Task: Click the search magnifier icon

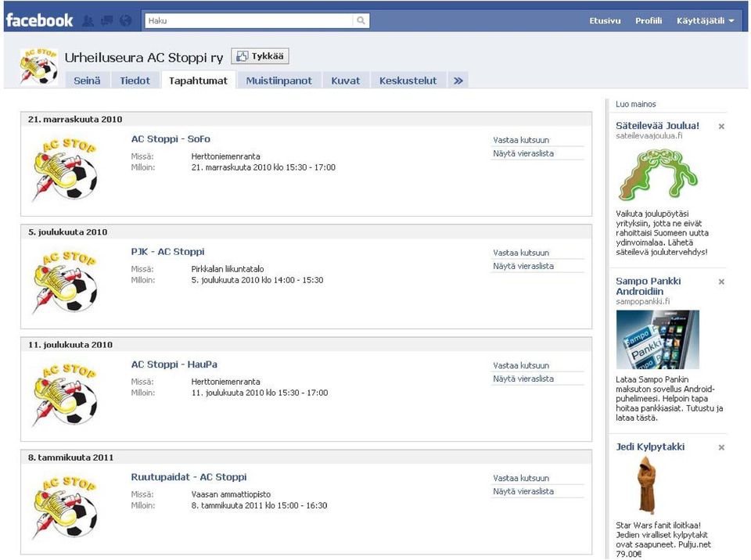Action: [x=361, y=20]
